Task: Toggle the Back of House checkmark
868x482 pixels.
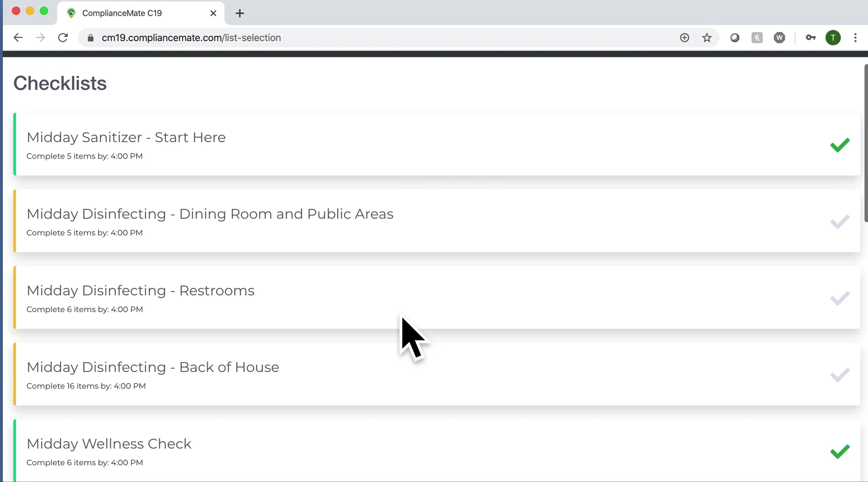Action: [840, 375]
